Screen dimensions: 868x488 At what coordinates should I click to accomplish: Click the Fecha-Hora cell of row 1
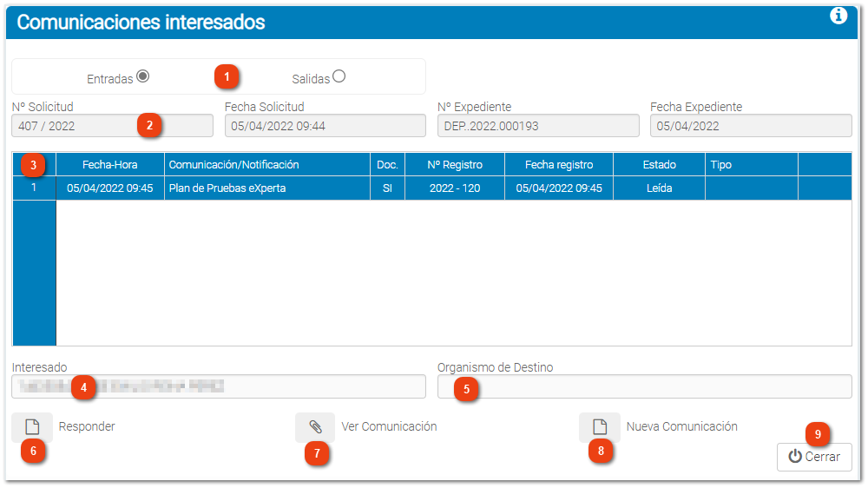[110, 188]
